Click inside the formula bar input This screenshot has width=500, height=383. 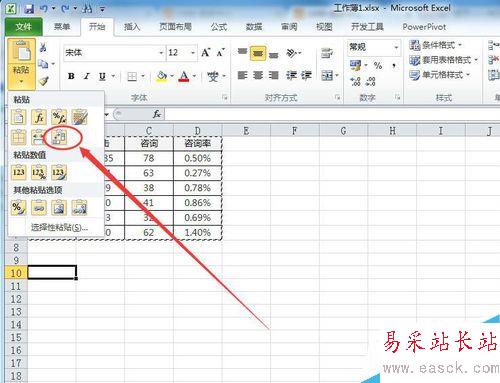tap(332, 114)
